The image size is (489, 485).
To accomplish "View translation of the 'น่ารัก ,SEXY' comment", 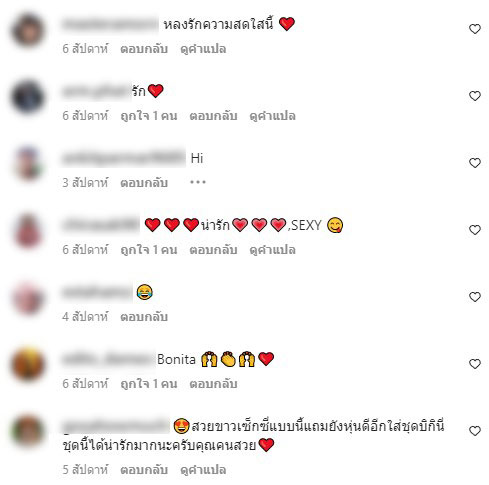I will [x=272, y=250].
